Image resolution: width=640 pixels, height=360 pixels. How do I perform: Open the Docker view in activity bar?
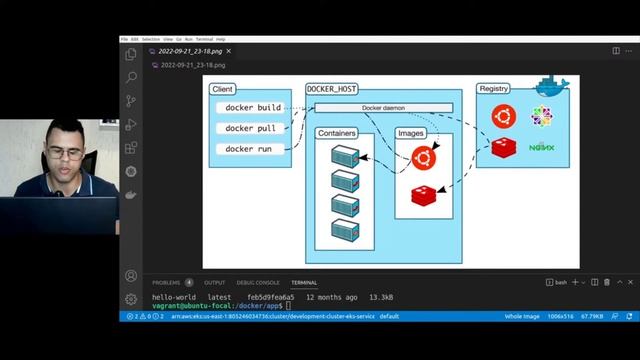point(131,195)
